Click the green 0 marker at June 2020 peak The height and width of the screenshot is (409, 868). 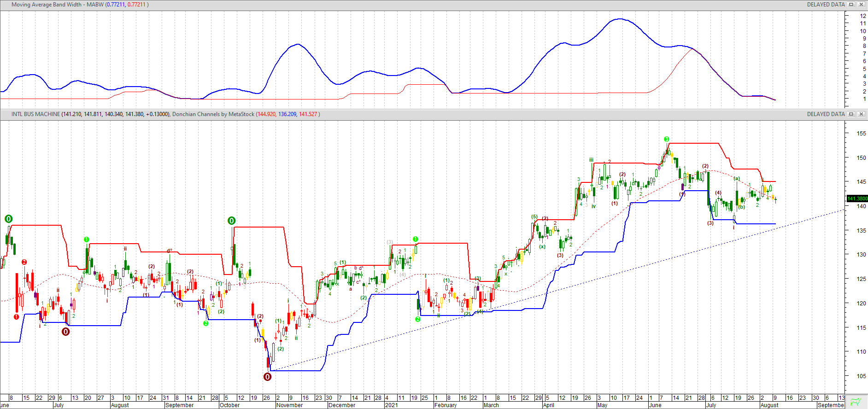click(x=8, y=219)
